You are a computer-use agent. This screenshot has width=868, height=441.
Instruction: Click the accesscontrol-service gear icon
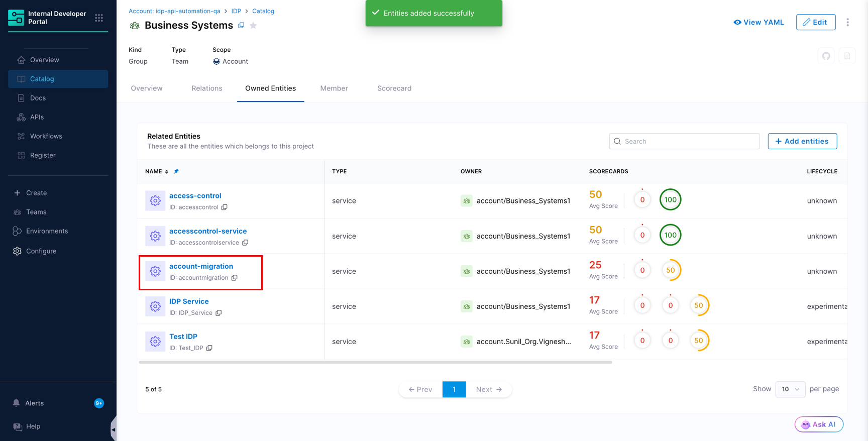pyautogui.click(x=155, y=236)
